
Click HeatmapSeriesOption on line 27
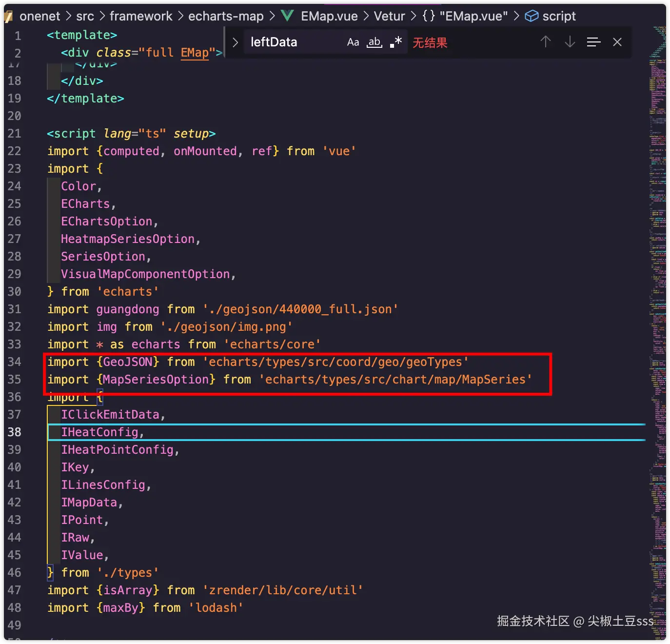[128, 239]
